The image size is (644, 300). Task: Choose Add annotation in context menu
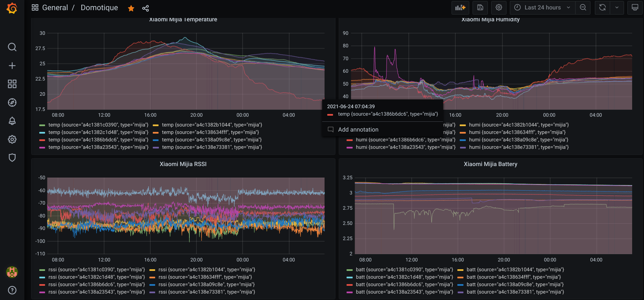[382, 130]
